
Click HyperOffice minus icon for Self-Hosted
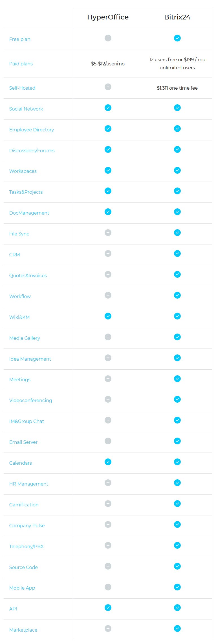coord(108,87)
